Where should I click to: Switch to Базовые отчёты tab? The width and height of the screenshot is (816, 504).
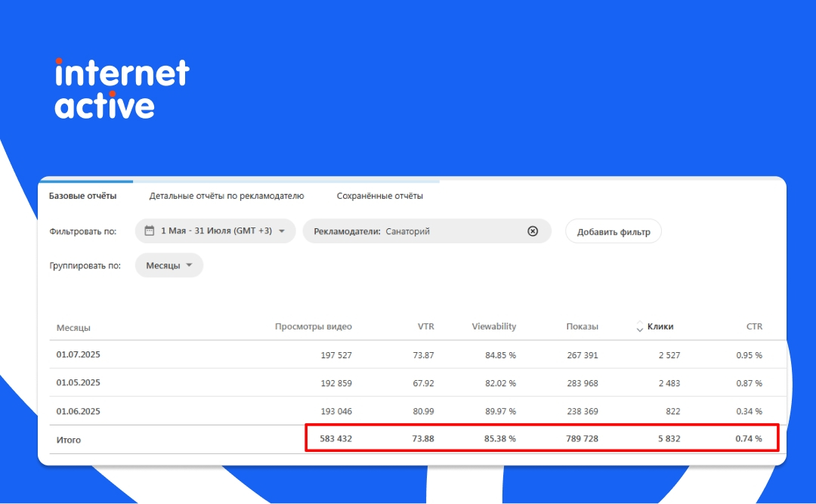click(83, 196)
